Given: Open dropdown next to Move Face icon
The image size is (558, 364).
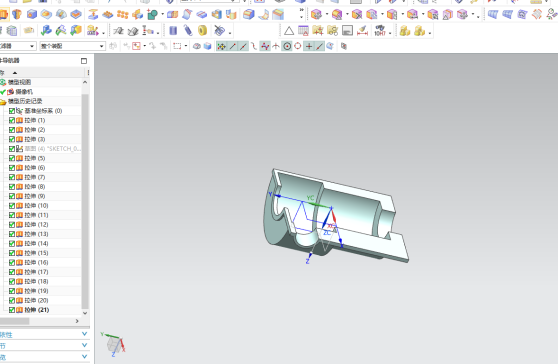Looking at the screenshot, I should click(327, 15).
